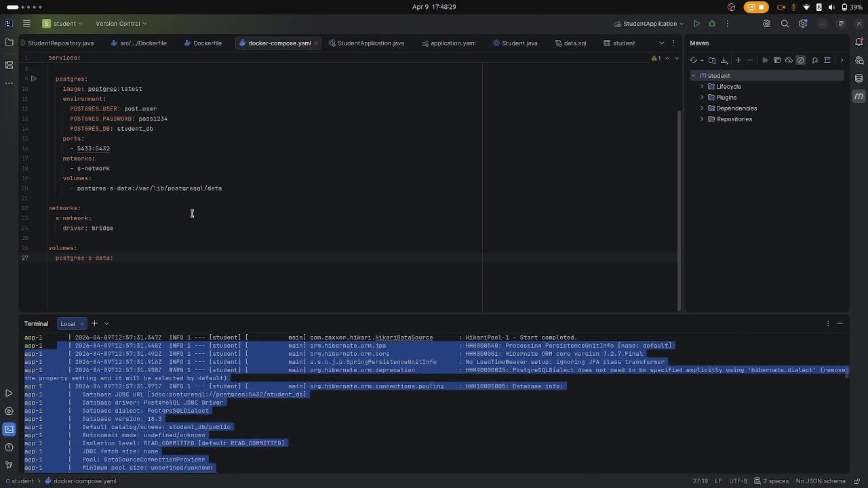Open Run tool window icon on left sidebar
This screenshot has width=868, height=488.
click(x=9, y=393)
